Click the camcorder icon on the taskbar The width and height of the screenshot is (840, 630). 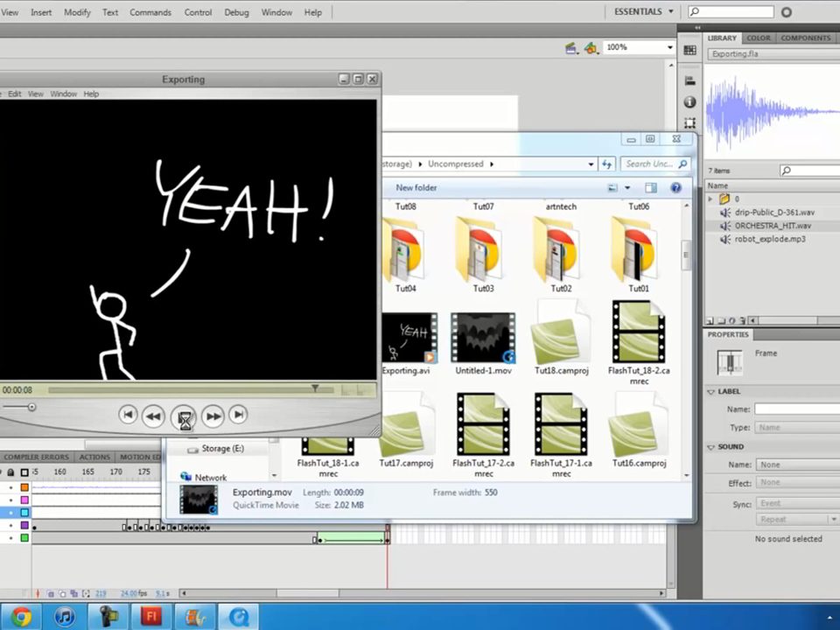(108, 617)
